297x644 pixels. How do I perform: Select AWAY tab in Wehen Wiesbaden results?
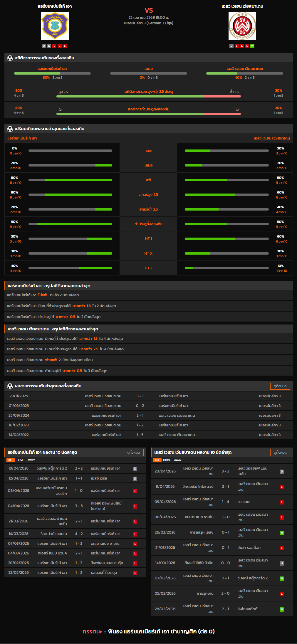178,460
